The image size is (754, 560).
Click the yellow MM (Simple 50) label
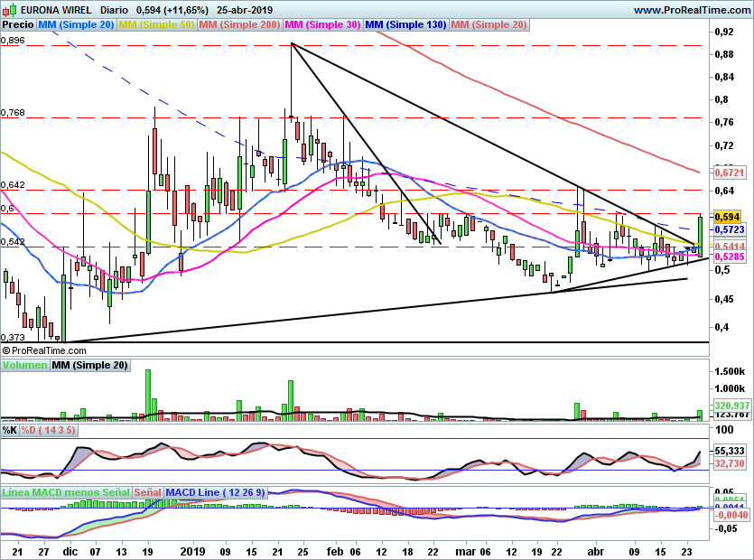coord(156,24)
